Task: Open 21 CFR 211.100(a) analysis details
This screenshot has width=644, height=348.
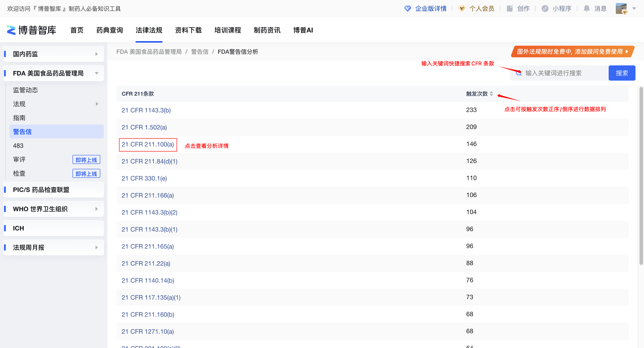Action: [x=147, y=144]
